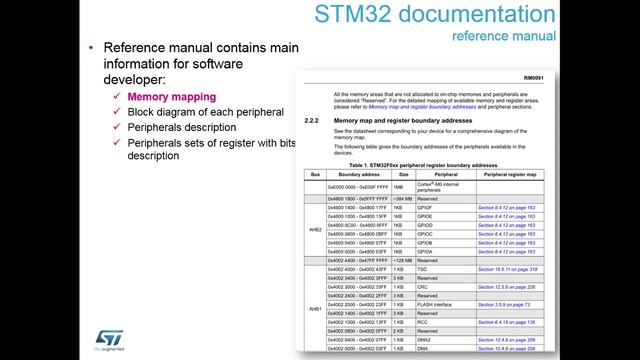Open the GPIOE row section link
The height and width of the screenshot is (360, 640).
[x=507, y=217]
